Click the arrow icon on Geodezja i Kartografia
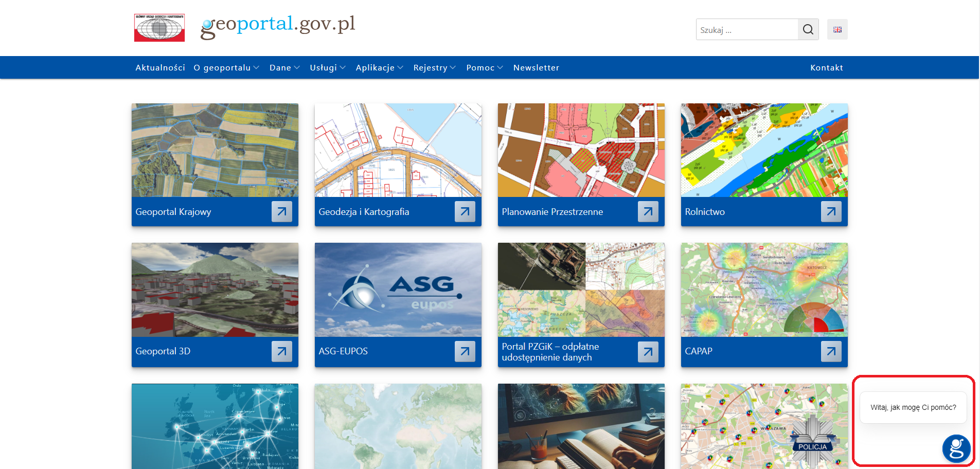The image size is (980, 469). (x=465, y=211)
